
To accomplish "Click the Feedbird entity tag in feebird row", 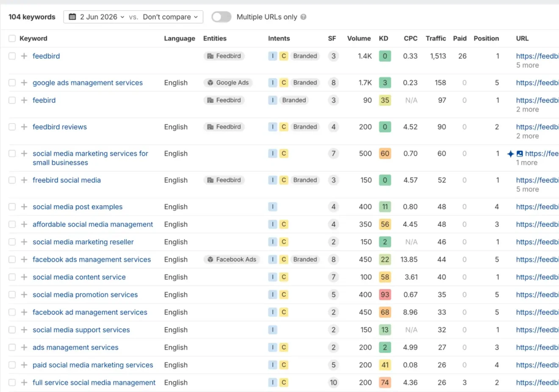I will tap(224, 100).
